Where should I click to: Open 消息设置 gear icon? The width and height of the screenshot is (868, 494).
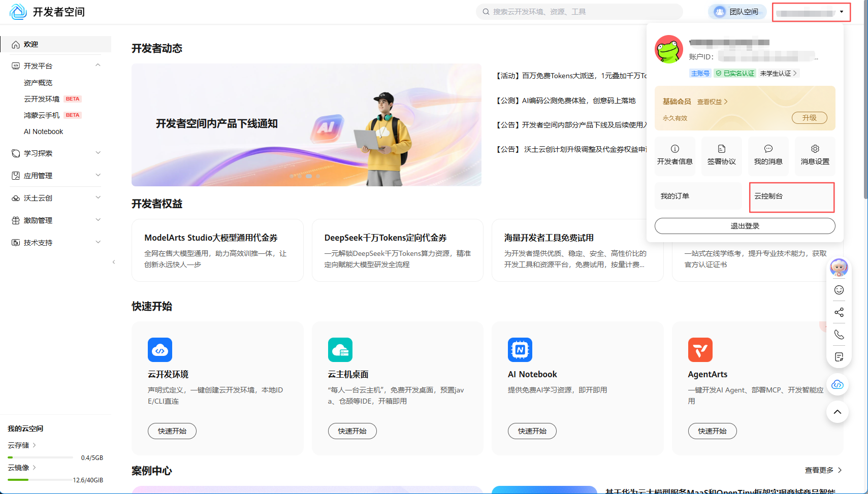815,149
